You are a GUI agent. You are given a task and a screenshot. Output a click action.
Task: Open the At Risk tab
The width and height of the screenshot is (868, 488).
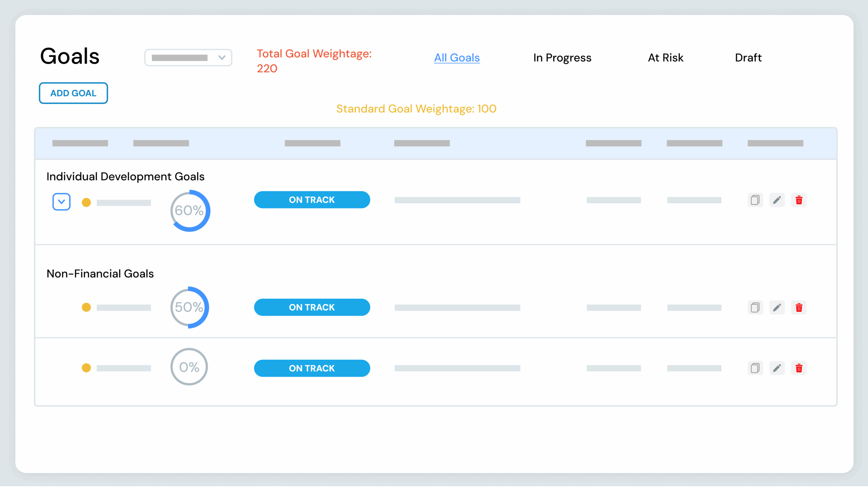tap(666, 58)
